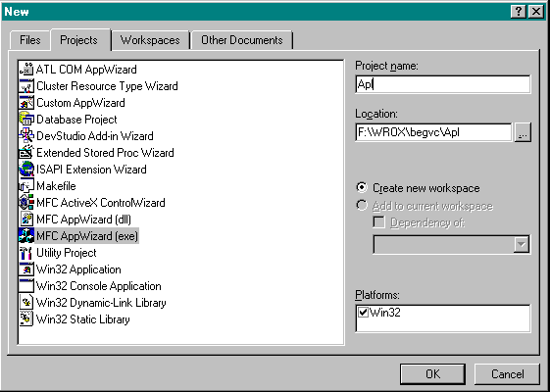Click highlighted 'MFC AppWizard (exe)' entry
This screenshot has width=550, height=392.
click(x=87, y=236)
